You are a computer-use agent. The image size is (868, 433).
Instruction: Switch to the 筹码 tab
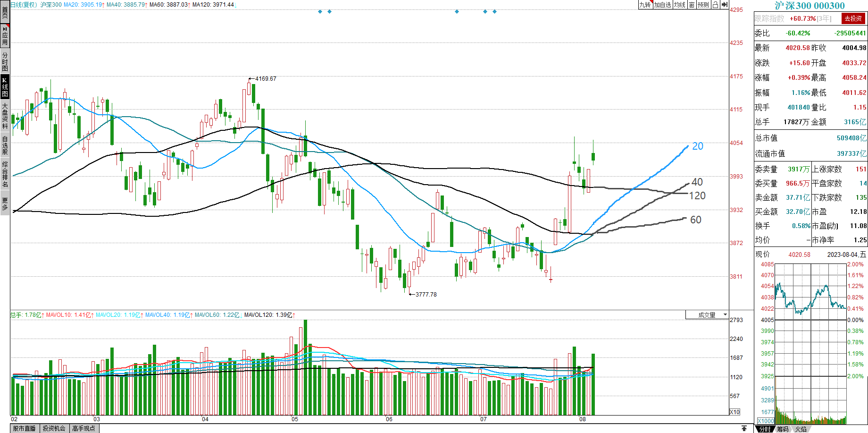pos(783,429)
